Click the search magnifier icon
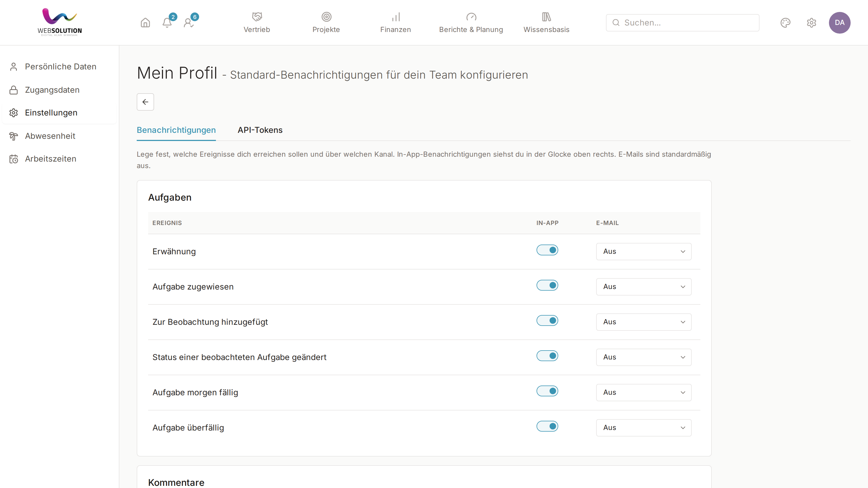 point(616,23)
